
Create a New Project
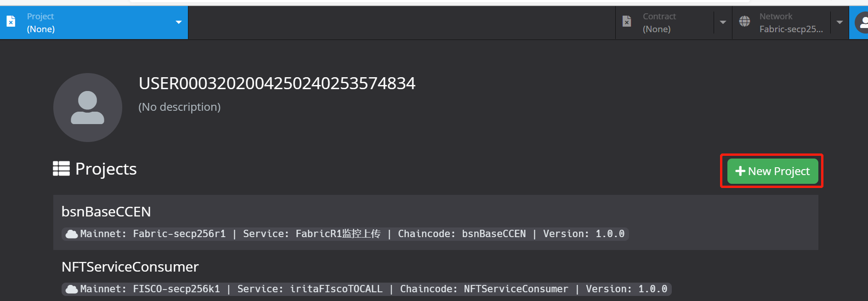[x=772, y=171]
